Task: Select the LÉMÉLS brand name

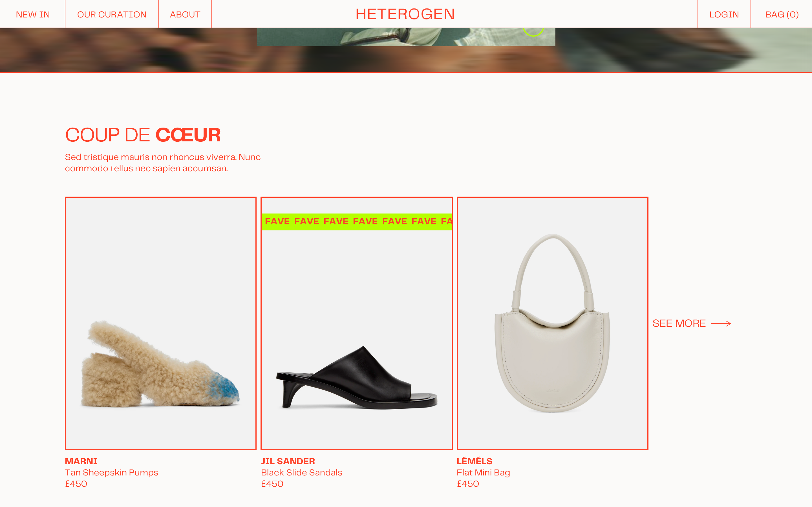Action: click(x=474, y=461)
